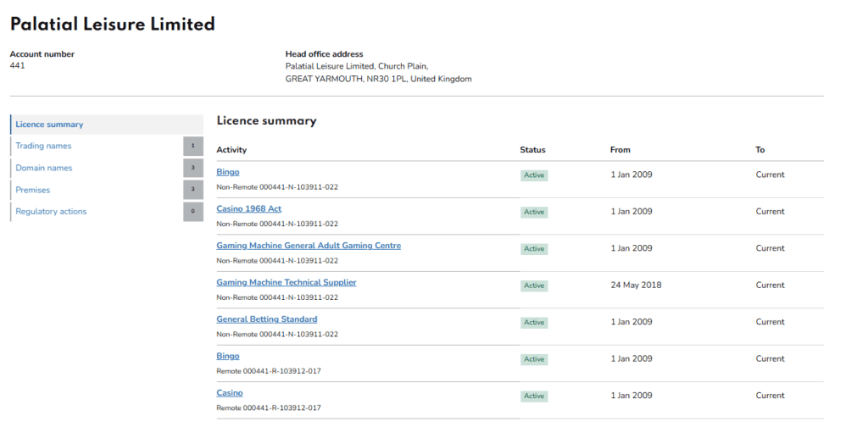
Task: Click licence number under Casino 1968 Act
Action: coord(277,224)
